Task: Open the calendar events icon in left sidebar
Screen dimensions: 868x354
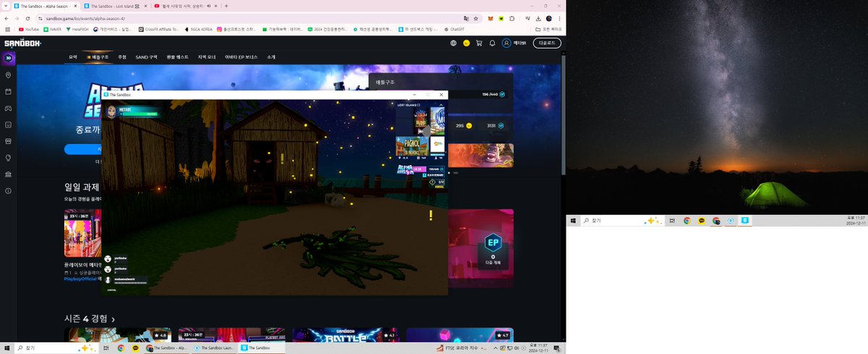Action: [8, 92]
